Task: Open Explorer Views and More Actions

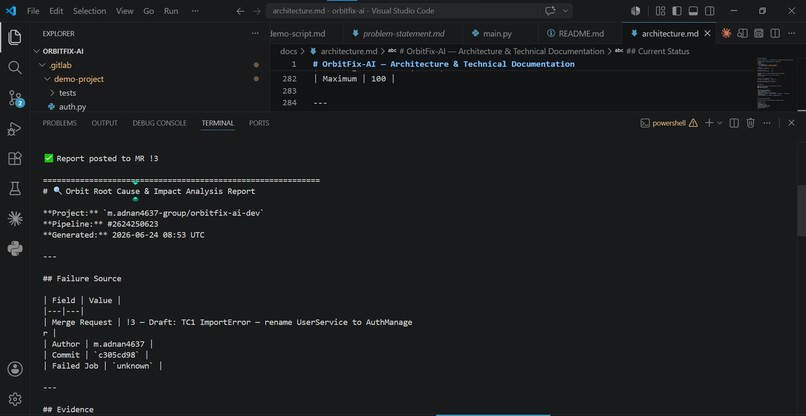Action: (x=255, y=33)
